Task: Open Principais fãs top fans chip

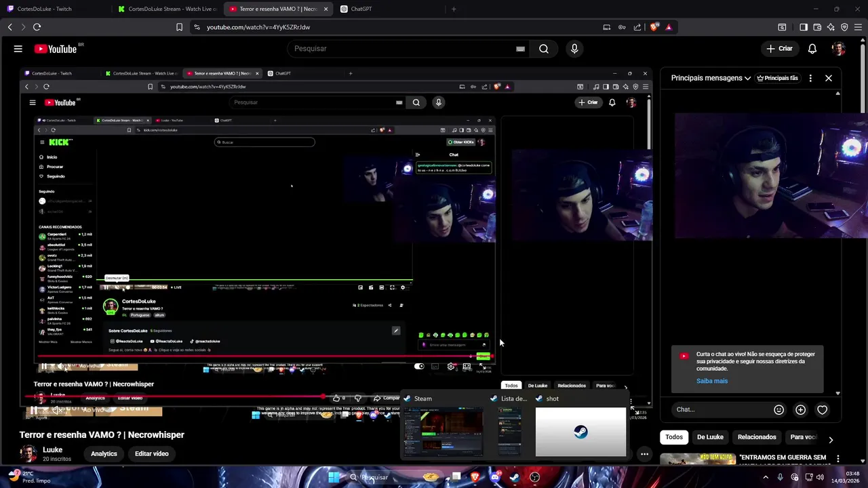Action: point(778,78)
